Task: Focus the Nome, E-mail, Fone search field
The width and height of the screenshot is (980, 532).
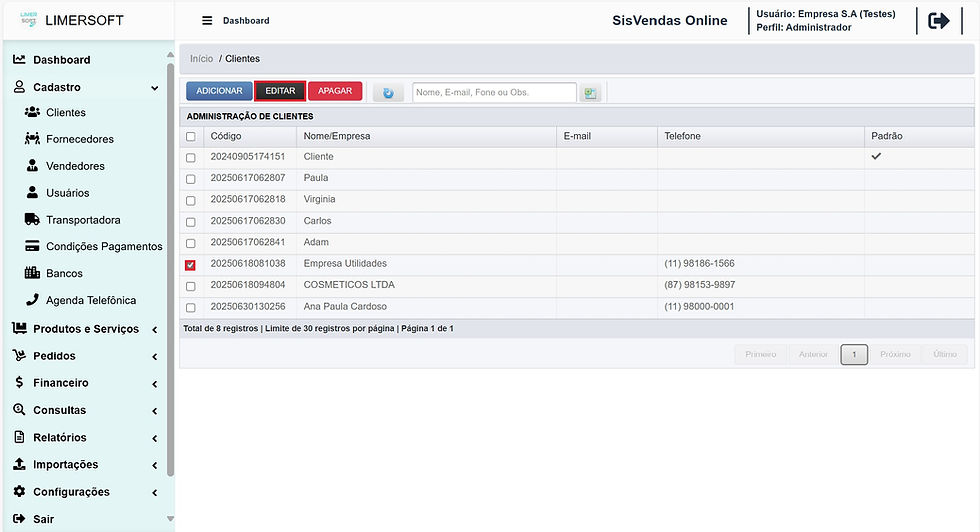Action: coord(494,93)
